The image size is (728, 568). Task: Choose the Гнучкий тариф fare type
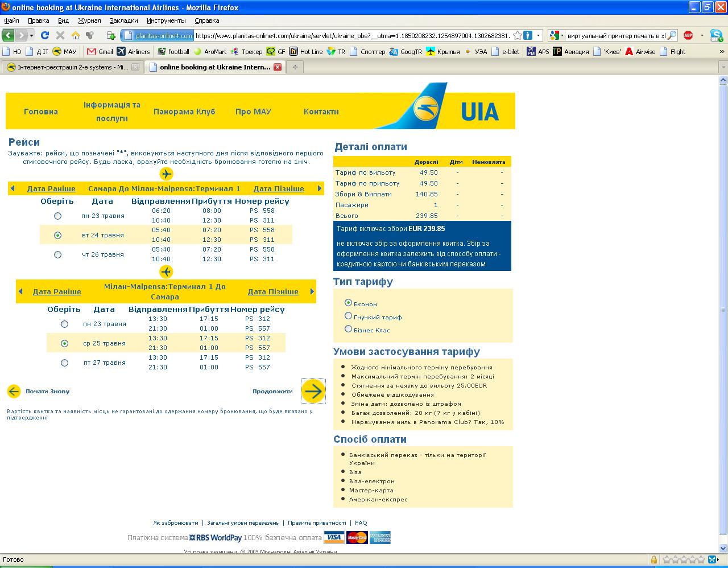pos(349,316)
